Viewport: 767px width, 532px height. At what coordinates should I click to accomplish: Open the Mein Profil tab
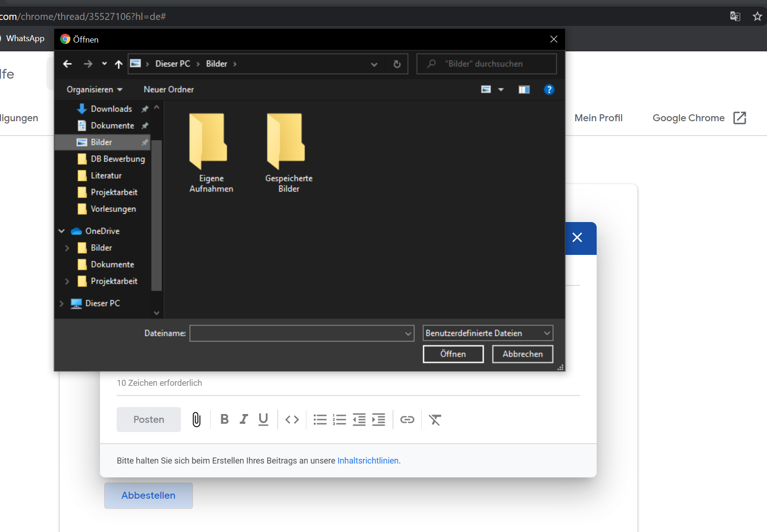coord(599,118)
